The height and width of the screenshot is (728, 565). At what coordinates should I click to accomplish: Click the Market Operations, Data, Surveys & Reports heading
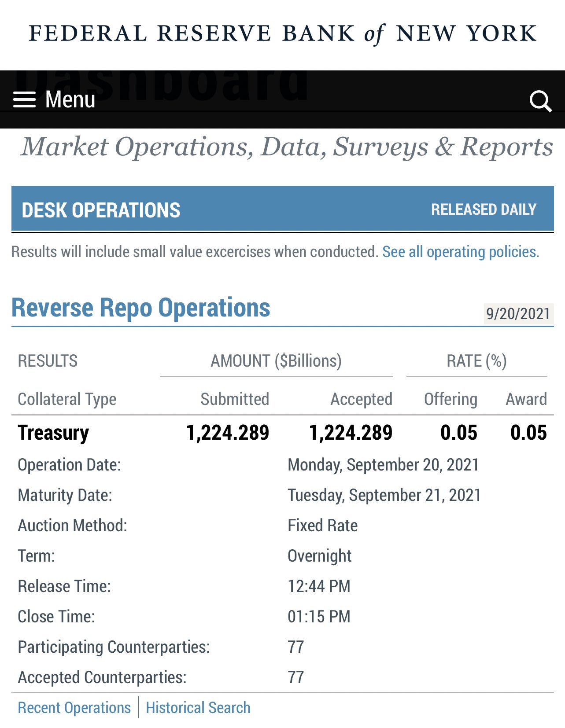pos(287,147)
